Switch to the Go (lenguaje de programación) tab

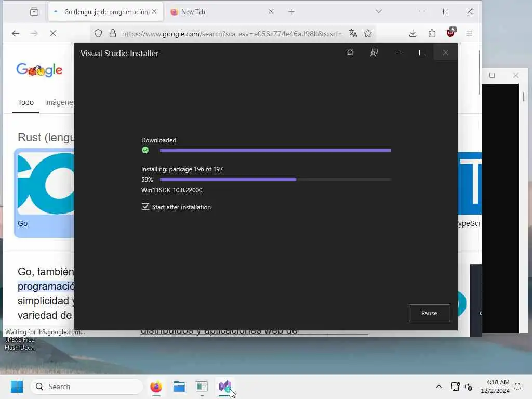pos(105,12)
